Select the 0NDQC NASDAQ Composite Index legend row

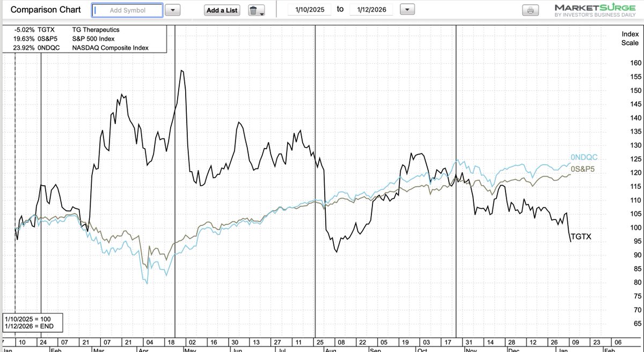83,48
